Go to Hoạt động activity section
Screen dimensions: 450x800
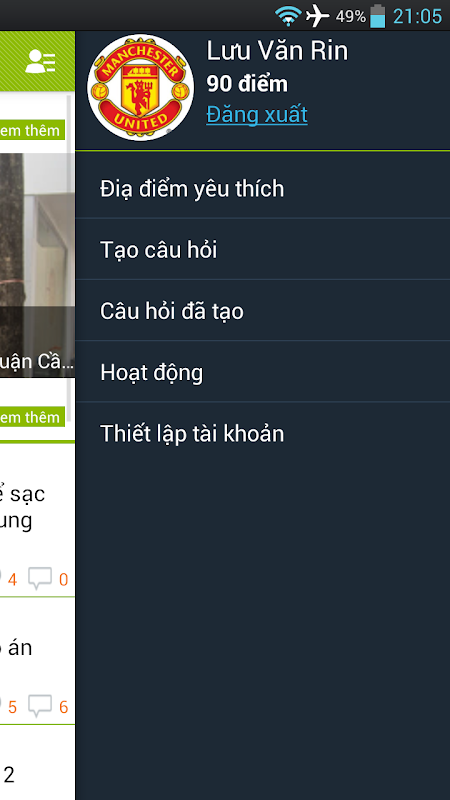pos(263,372)
